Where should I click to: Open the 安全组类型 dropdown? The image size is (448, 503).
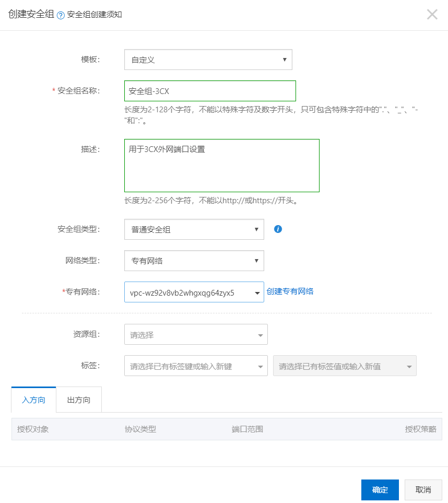[x=194, y=229]
